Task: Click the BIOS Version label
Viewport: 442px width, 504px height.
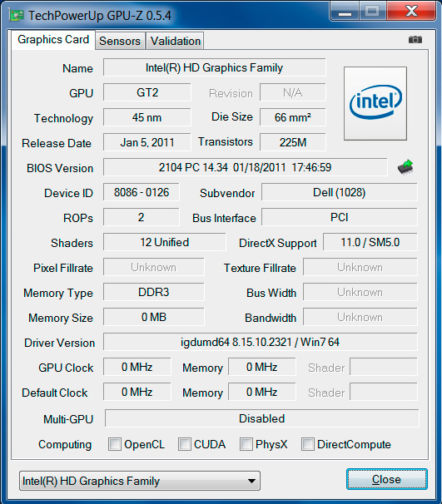Action: pos(60,168)
